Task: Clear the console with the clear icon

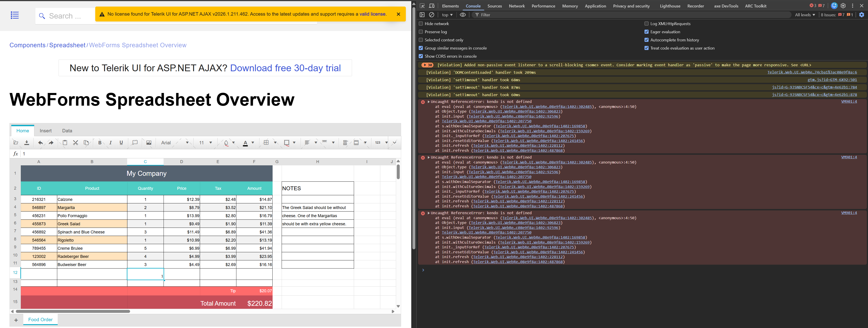Action: coord(431,15)
